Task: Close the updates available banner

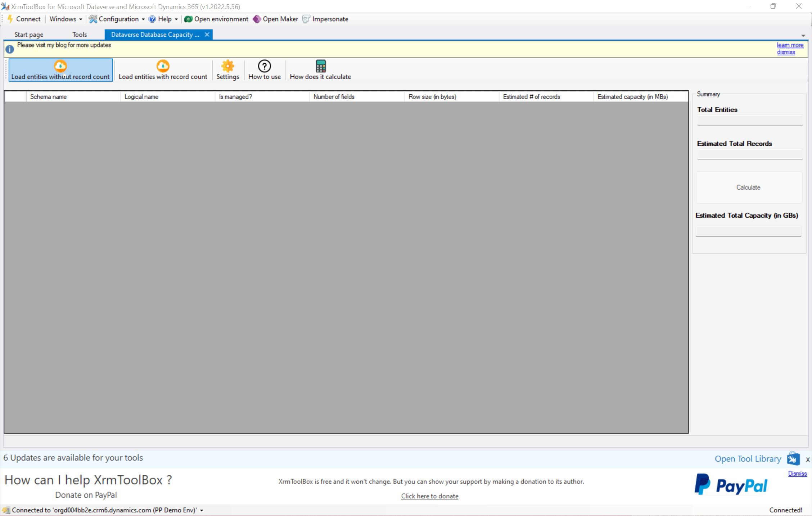Action: [x=808, y=460]
